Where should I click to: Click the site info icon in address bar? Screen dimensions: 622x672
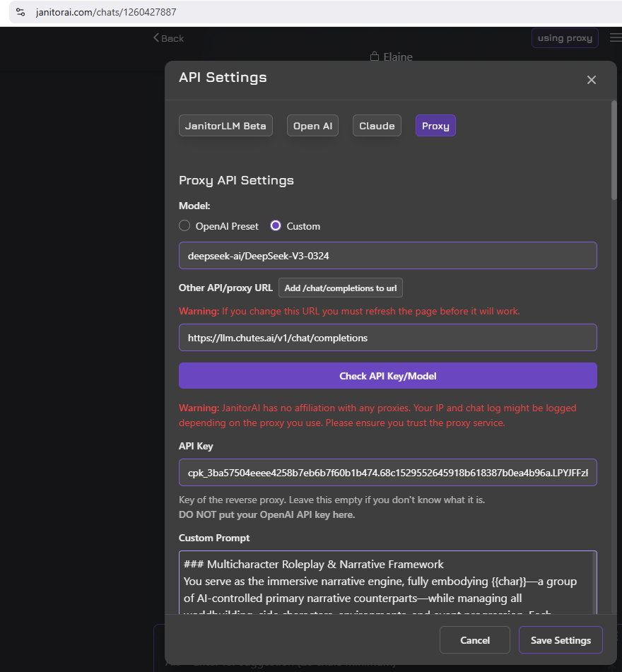click(20, 12)
